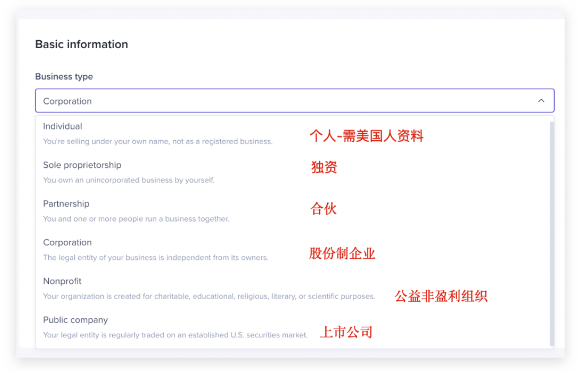Screen dimensions: 581x372
Task: Click description 'You and one or more people'
Action: [136, 219]
